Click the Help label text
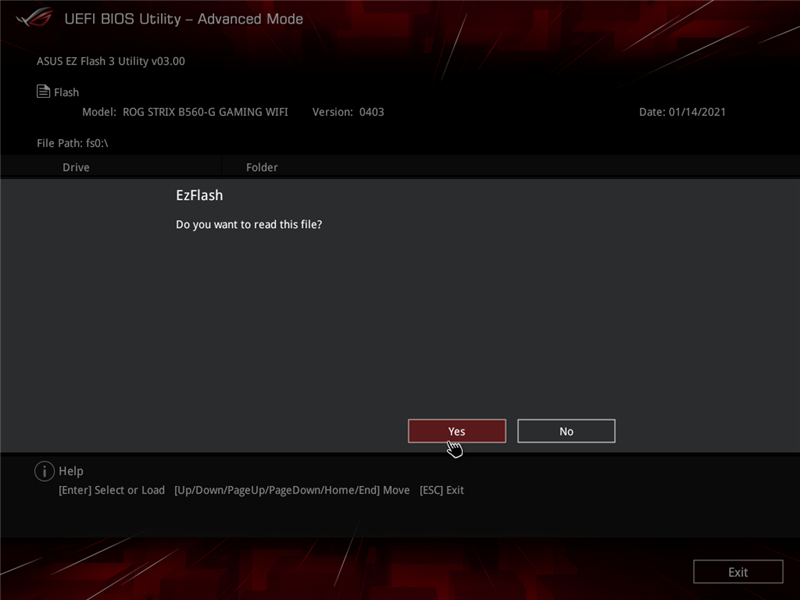 71,471
